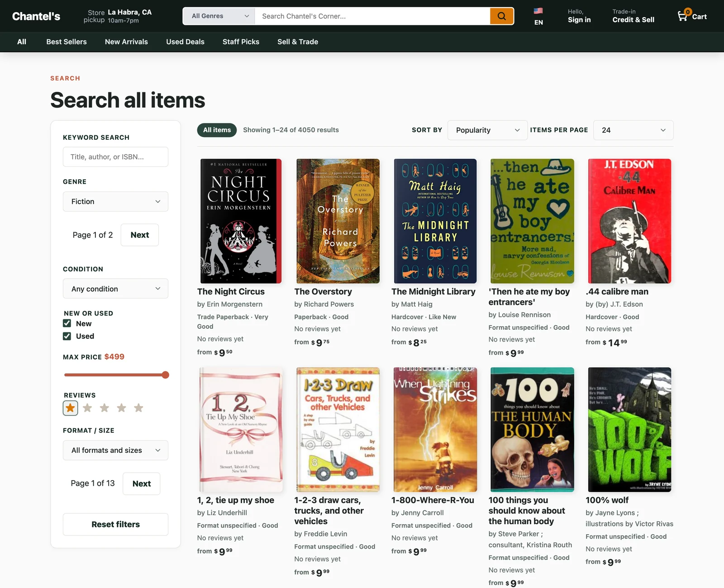Open New Arrivals section
This screenshot has height=588, width=724.
click(x=126, y=42)
